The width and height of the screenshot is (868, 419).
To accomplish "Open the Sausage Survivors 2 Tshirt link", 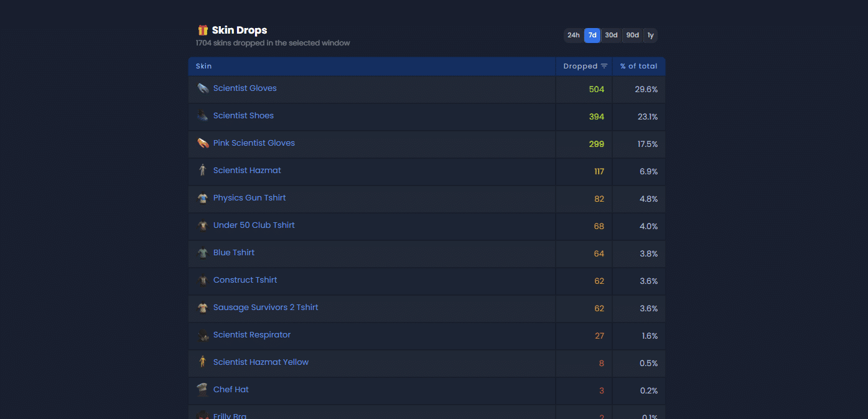I will (266, 308).
